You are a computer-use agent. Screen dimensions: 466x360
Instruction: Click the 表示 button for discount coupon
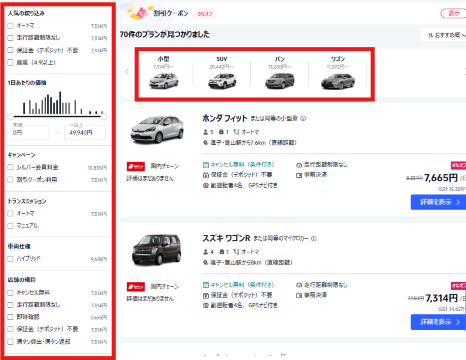pos(454,13)
